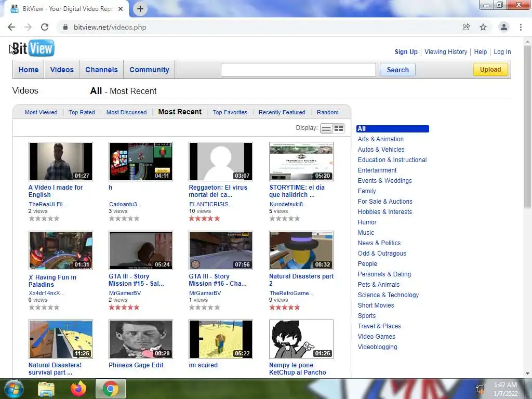Select the Top Rated tab
The width and height of the screenshot is (532, 399).
point(82,112)
